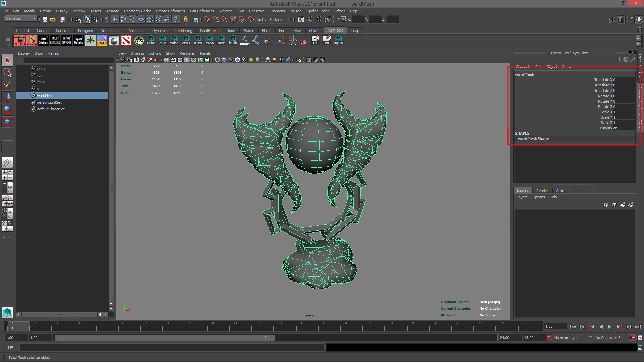The height and width of the screenshot is (362, 644).
Task: Activate the Paint Selection tool
Action: point(7,85)
